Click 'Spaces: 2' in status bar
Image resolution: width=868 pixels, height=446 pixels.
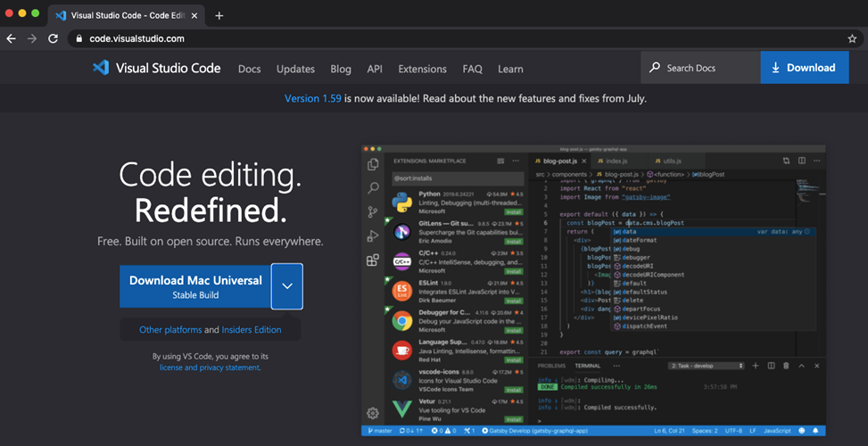coord(706,431)
